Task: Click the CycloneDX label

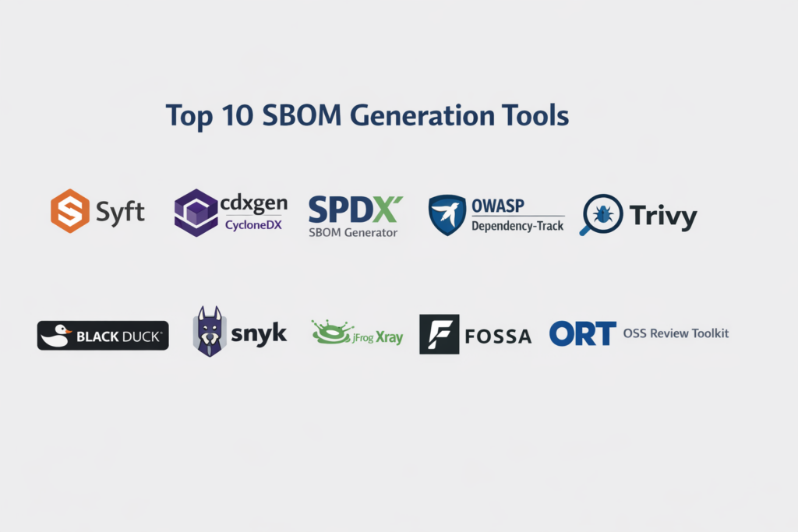Action: pos(253,226)
